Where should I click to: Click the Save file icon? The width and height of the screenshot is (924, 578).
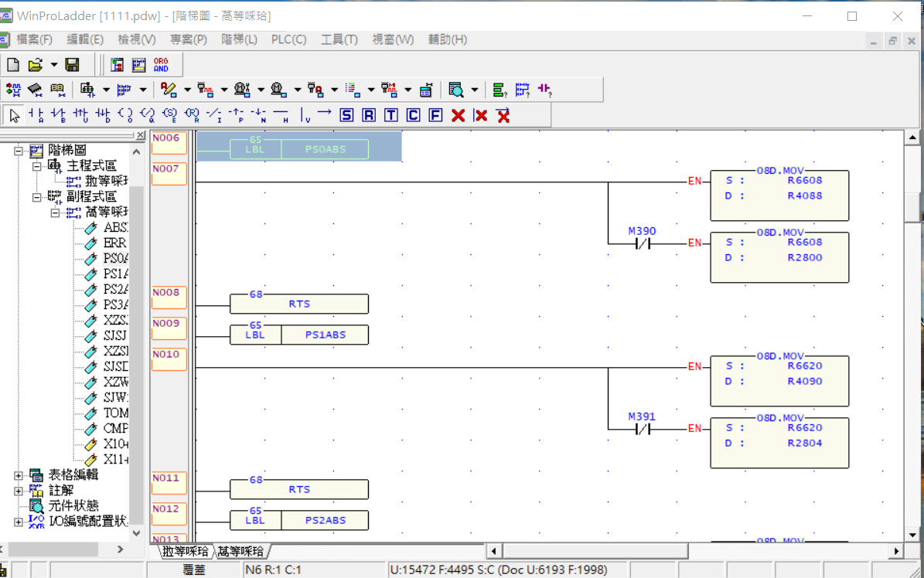(72, 65)
